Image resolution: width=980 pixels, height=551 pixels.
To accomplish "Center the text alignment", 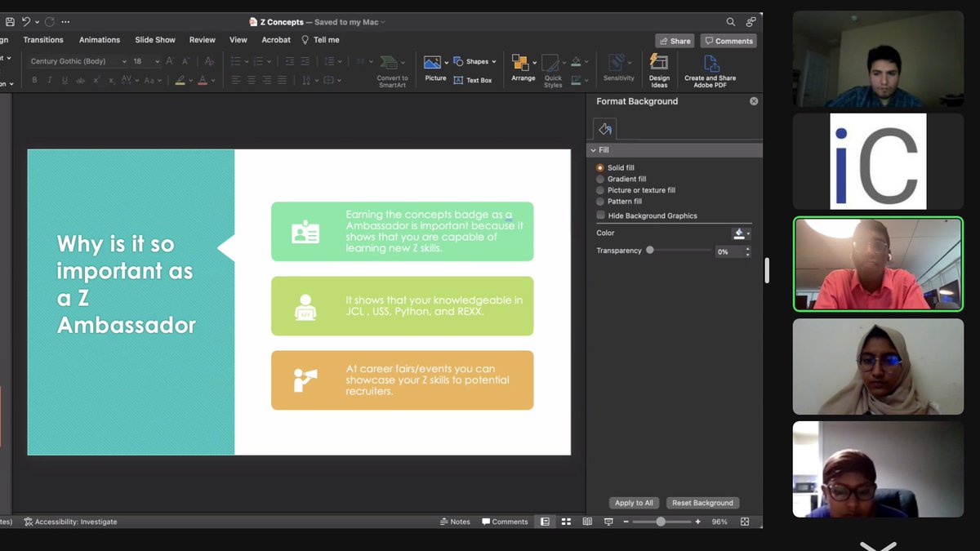I will [252, 80].
